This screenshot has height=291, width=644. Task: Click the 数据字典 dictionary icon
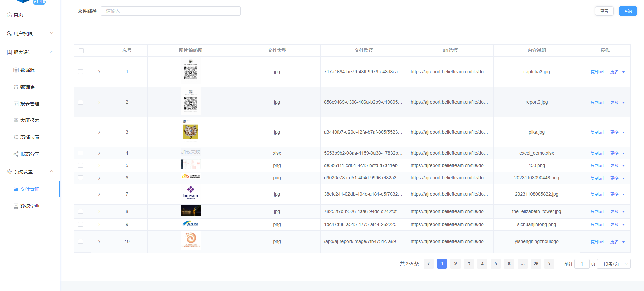click(16, 206)
